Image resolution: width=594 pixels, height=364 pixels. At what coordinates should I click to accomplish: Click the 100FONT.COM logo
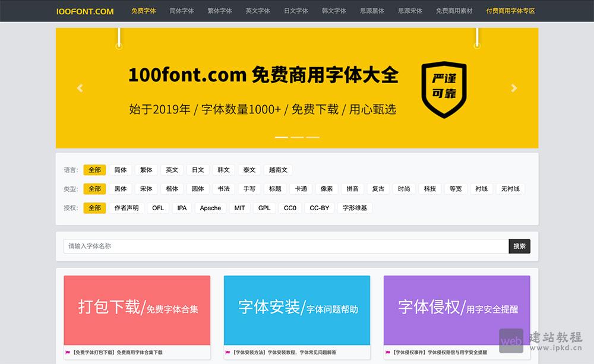[85, 11]
